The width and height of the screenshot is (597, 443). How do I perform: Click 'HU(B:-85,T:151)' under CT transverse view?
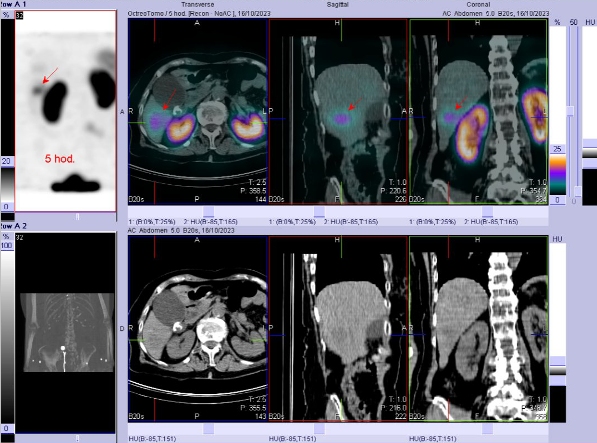click(152, 439)
